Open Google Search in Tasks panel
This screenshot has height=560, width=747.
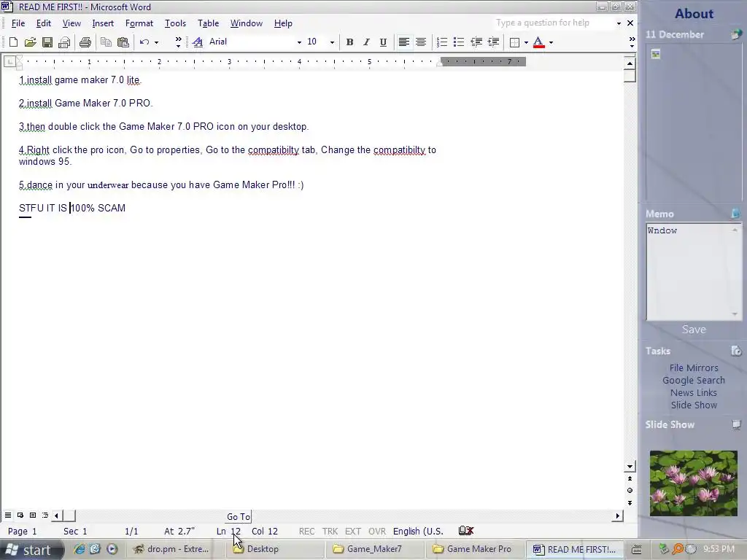coord(694,380)
